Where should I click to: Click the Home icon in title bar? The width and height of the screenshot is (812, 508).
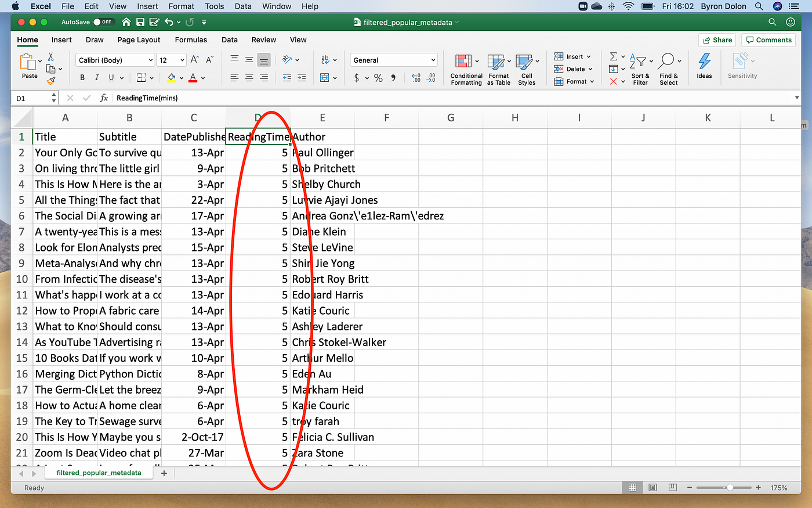coord(126,22)
